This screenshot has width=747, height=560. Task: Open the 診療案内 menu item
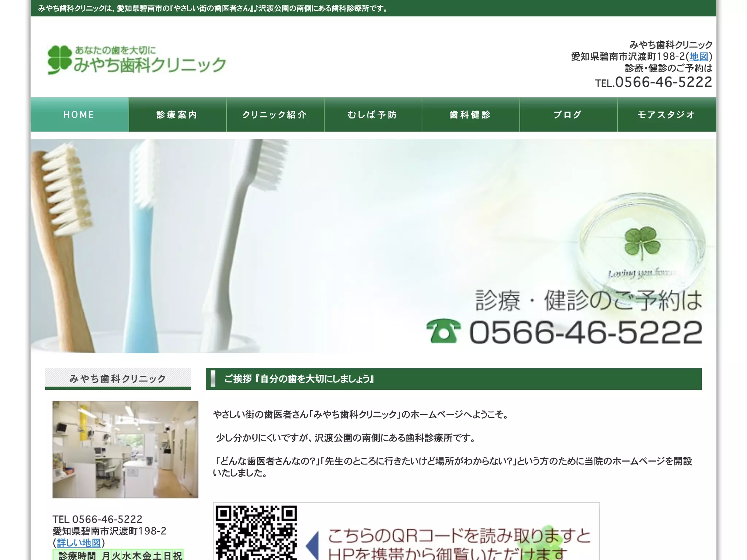point(177,114)
